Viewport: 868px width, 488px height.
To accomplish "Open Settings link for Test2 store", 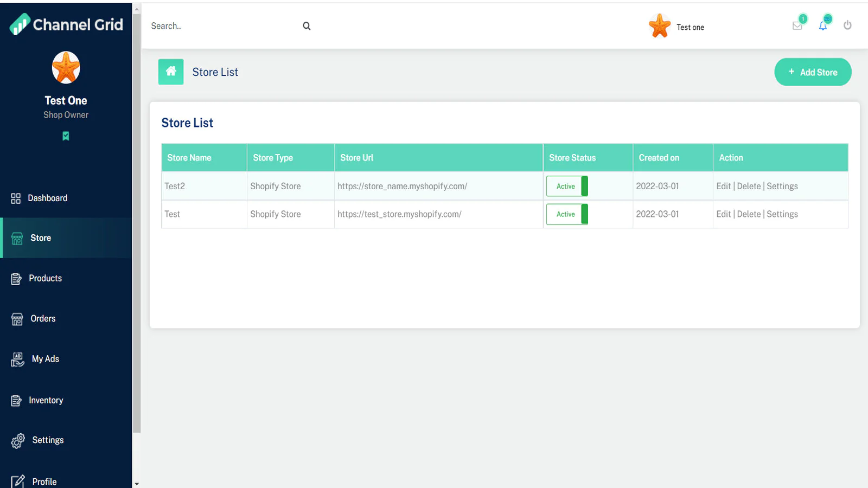I will pos(782,186).
